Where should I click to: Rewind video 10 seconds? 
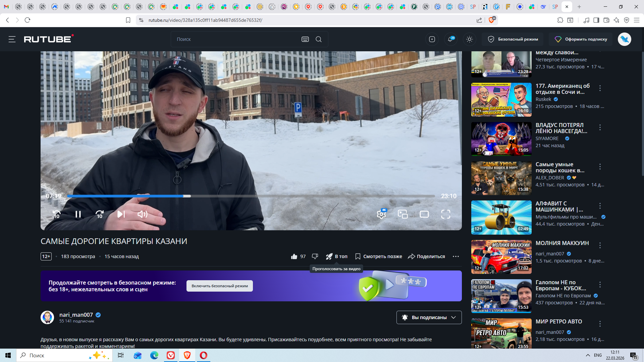56,214
